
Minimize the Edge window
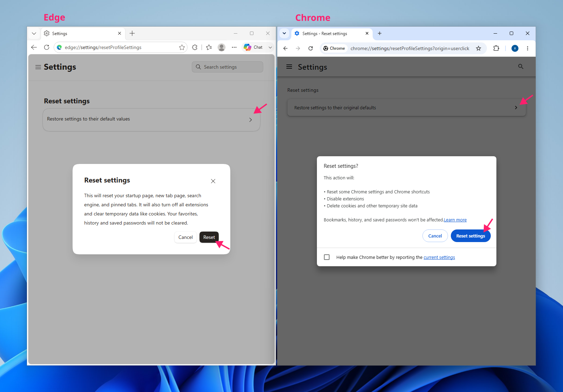(236, 34)
